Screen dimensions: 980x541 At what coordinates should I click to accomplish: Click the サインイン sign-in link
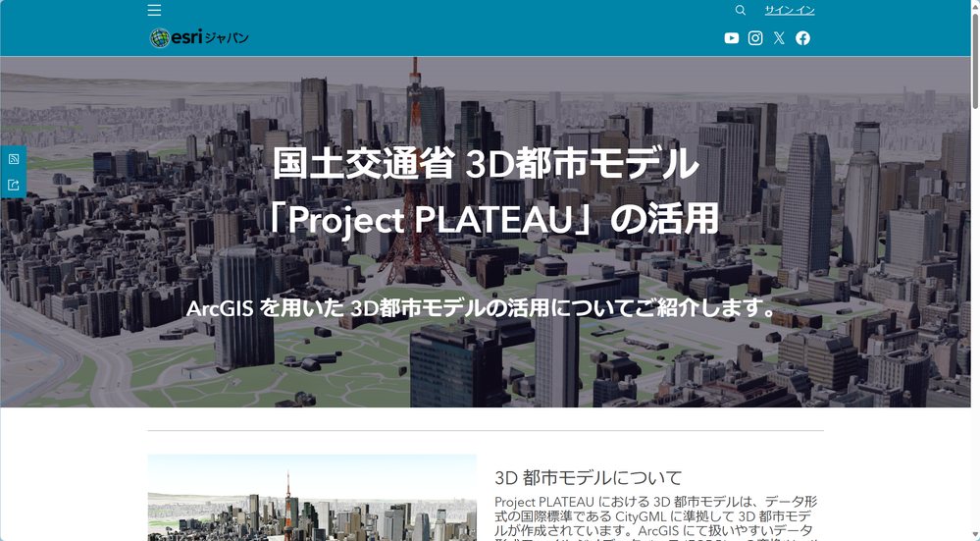click(x=790, y=10)
